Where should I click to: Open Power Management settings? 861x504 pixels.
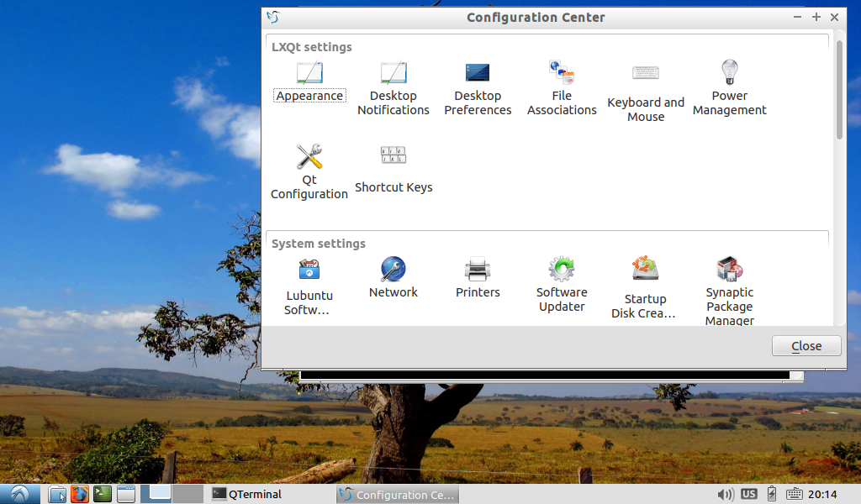coord(730,88)
